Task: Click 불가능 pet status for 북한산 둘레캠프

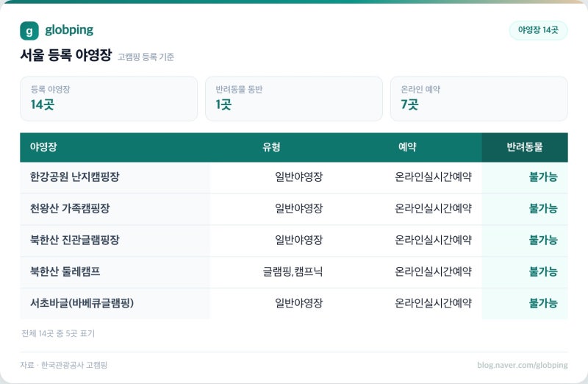Action: [543, 271]
